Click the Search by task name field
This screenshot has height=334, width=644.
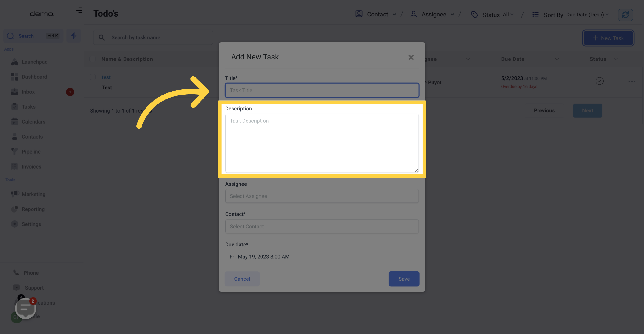tap(153, 37)
